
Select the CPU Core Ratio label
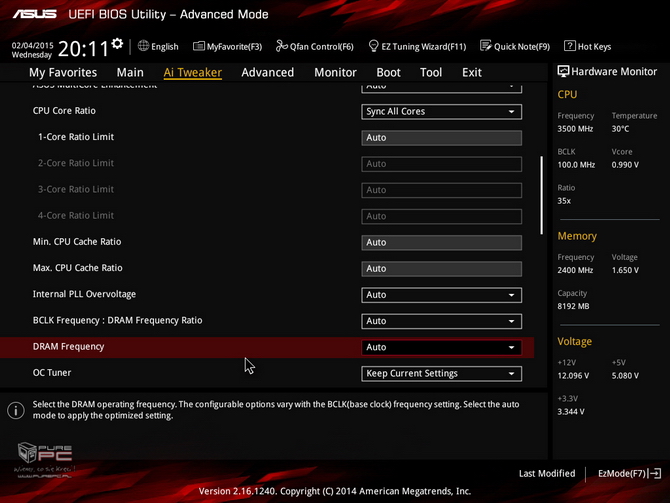(64, 111)
